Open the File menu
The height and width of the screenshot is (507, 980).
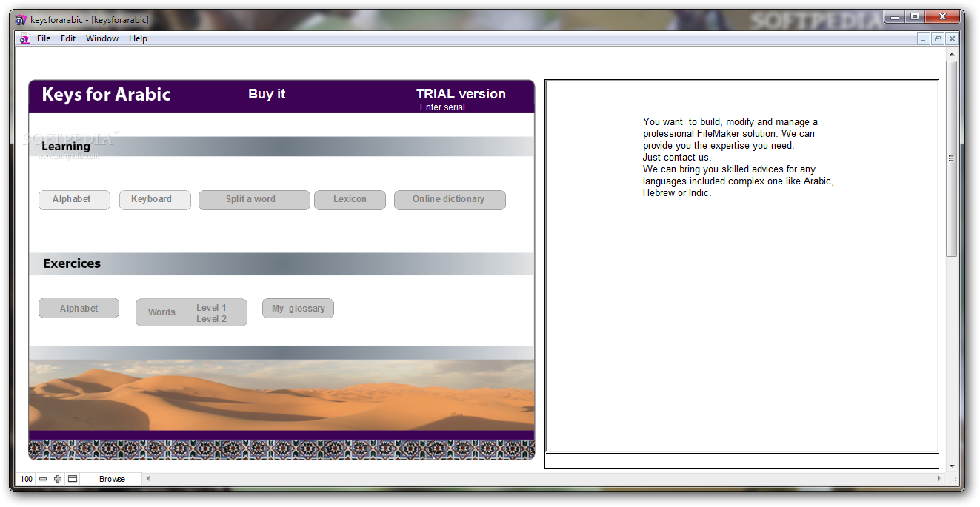tap(44, 38)
